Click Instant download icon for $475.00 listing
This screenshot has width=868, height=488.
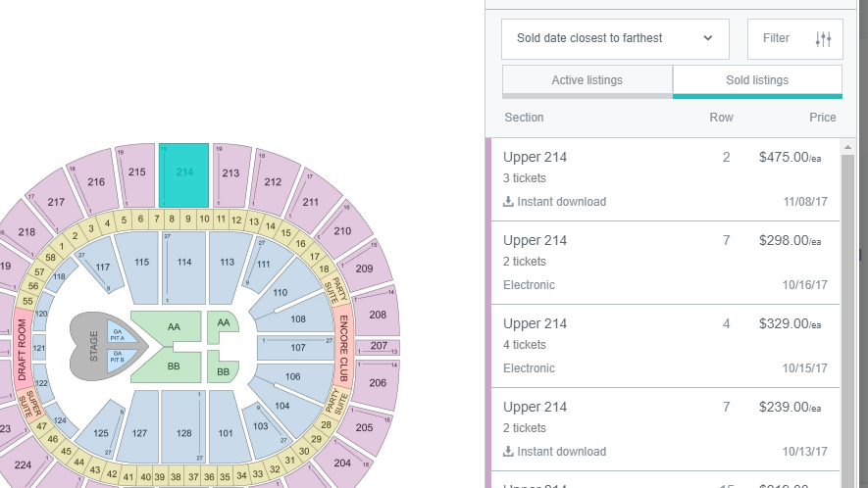(508, 202)
